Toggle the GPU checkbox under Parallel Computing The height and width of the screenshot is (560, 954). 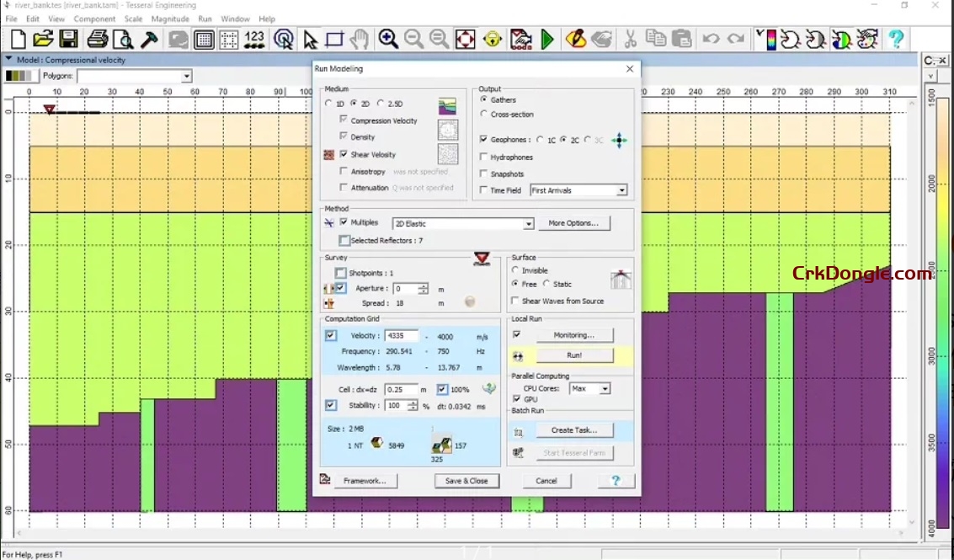click(518, 399)
